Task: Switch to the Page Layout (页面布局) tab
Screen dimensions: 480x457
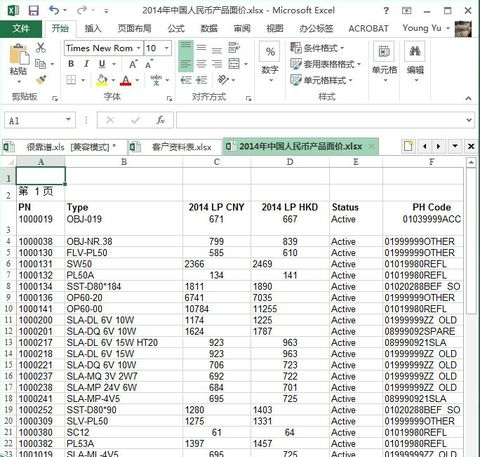Action: [x=135, y=29]
